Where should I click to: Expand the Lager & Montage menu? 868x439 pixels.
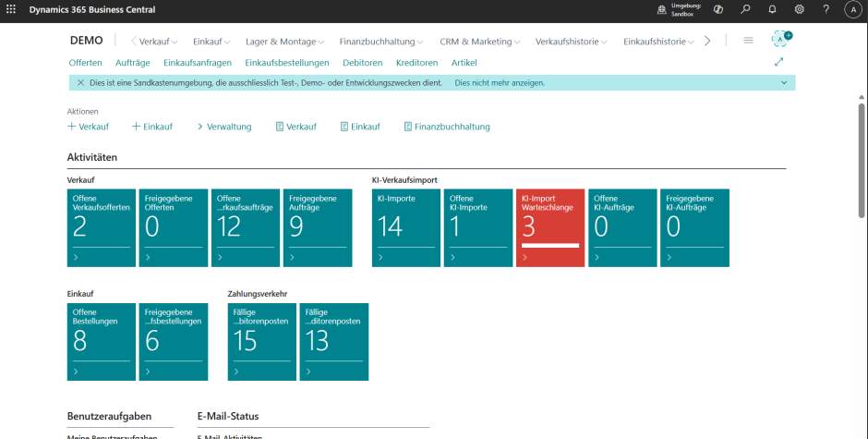coord(284,42)
